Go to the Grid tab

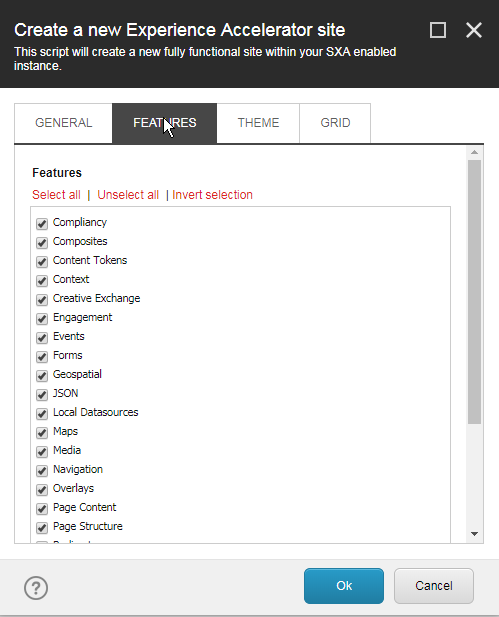(335, 123)
